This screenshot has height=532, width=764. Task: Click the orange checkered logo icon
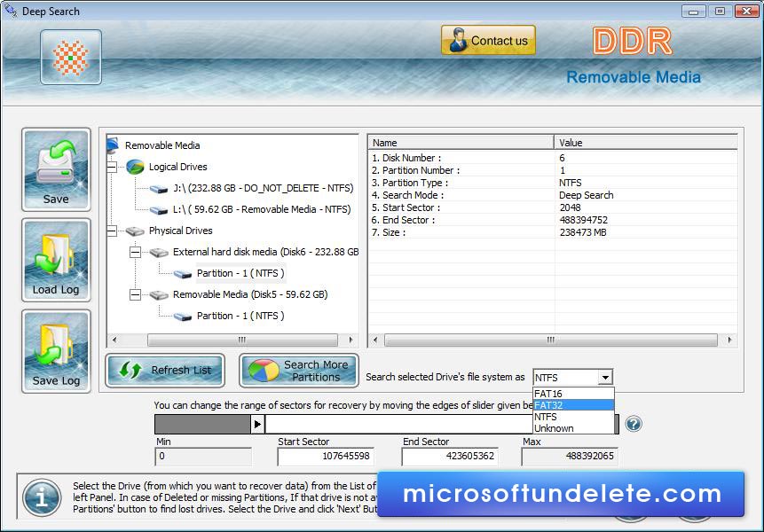[71, 58]
